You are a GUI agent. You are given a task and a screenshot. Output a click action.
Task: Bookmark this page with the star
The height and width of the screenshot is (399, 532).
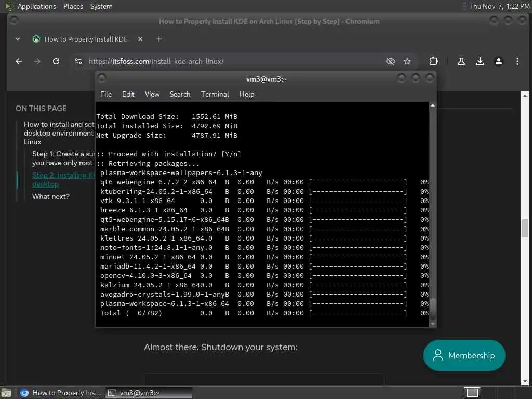tap(407, 61)
